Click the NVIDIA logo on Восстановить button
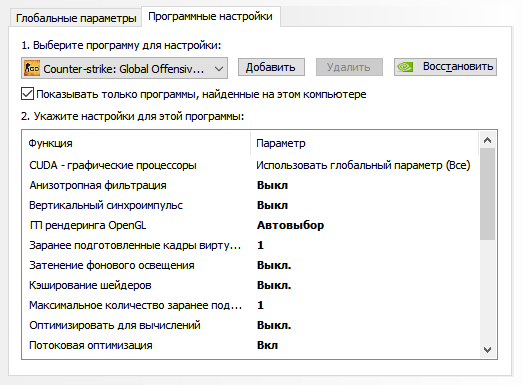This screenshot has width=523, height=386. click(405, 67)
